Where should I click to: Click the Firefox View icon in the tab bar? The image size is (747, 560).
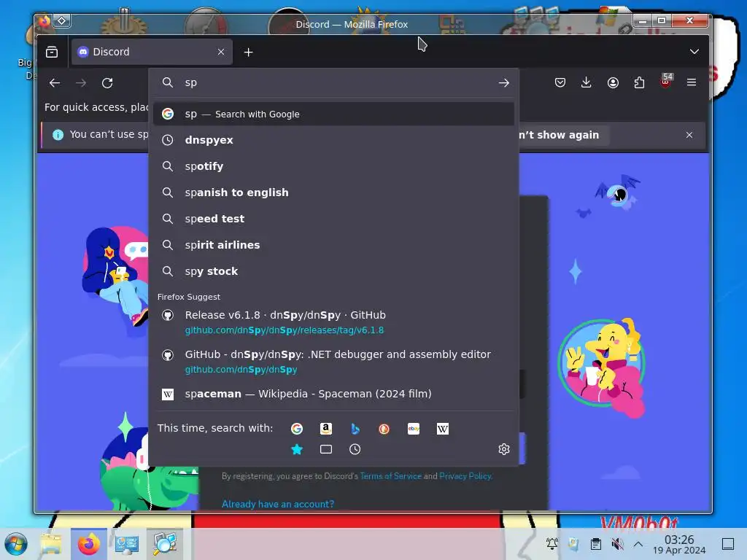pyautogui.click(x=52, y=52)
